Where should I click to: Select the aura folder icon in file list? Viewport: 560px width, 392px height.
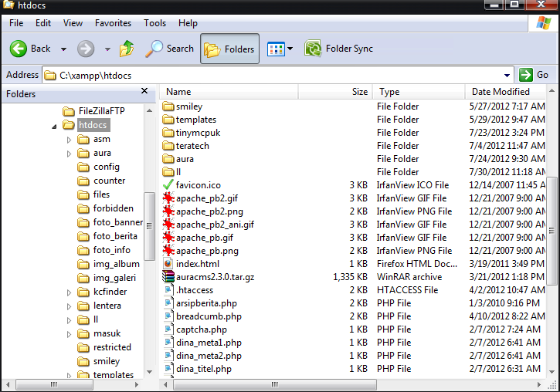pos(168,159)
